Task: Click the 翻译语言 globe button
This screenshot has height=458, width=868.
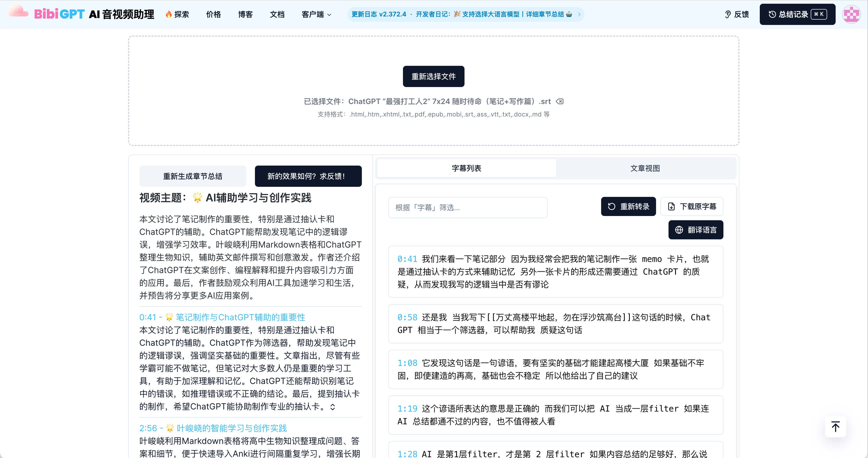Action: (x=696, y=230)
